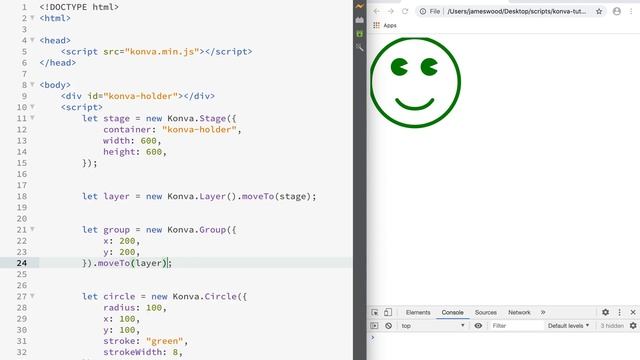The image size is (640, 360).
Task: Click the console prompt line
Action: tap(504, 338)
